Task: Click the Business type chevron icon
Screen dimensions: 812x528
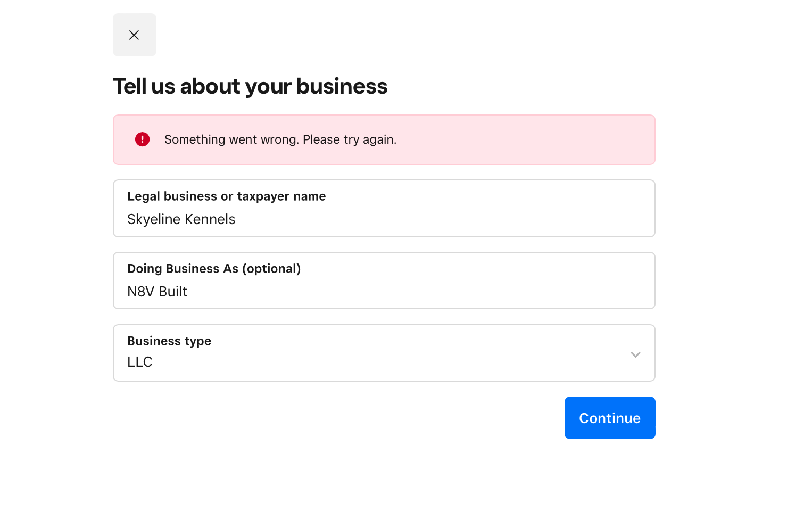Action: (635, 354)
